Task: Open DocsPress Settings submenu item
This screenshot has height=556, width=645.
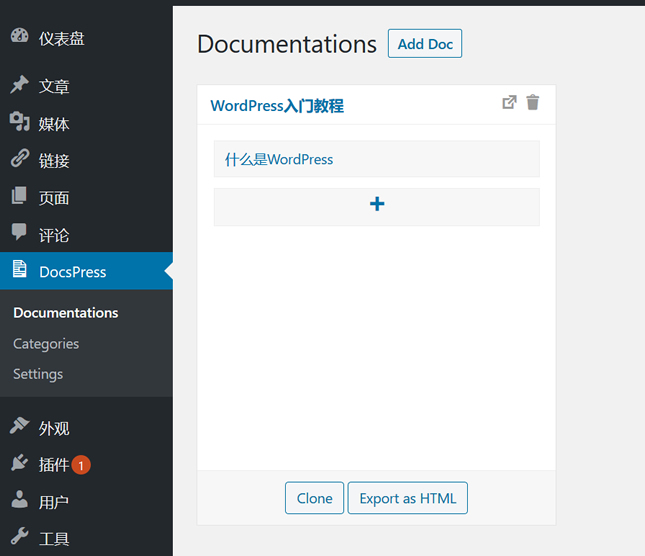Action: coord(38,374)
